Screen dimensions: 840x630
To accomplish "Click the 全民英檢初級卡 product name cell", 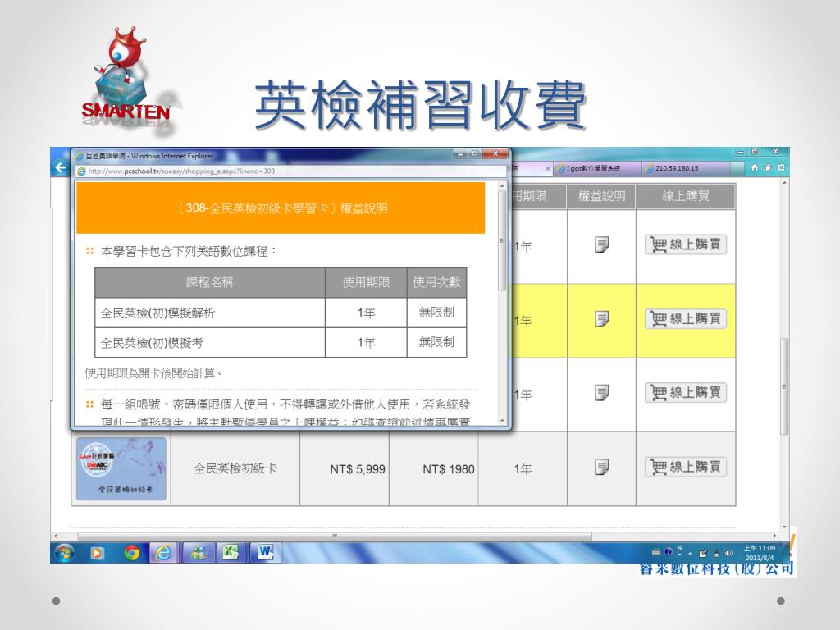I will pyautogui.click(x=235, y=468).
